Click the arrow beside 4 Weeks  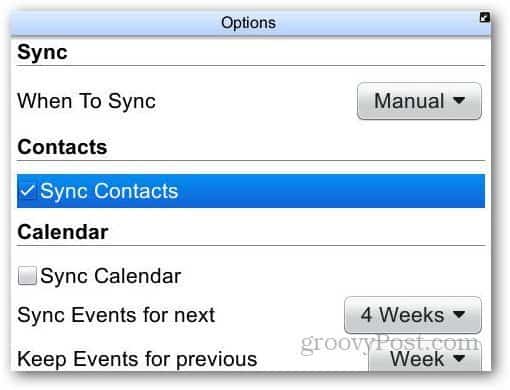(x=459, y=314)
